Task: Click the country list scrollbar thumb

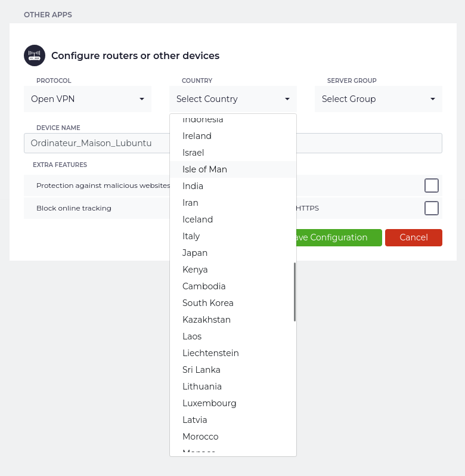Action: point(294,292)
